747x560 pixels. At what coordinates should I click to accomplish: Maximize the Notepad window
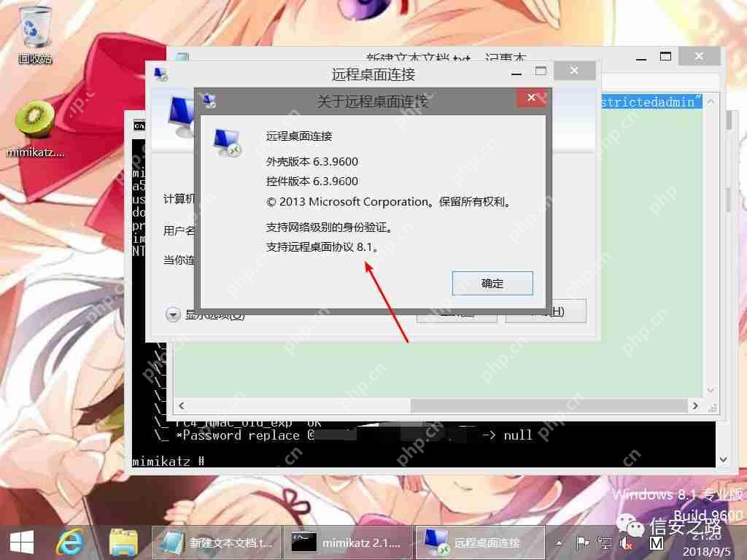(x=665, y=57)
